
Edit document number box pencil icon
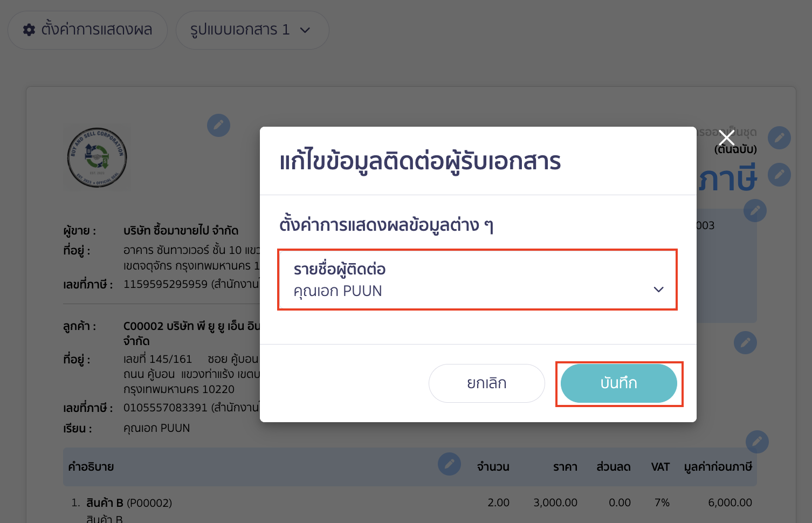click(755, 211)
